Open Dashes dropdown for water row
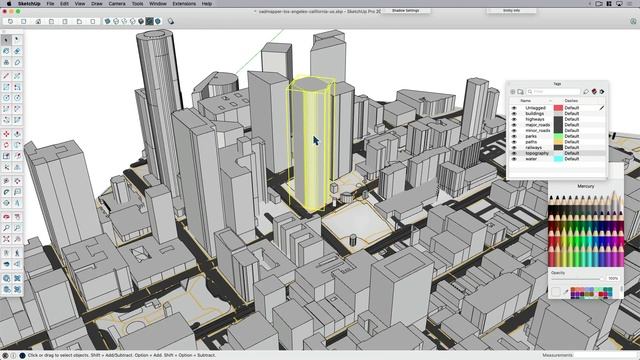The image size is (640, 360). tap(572, 159)
